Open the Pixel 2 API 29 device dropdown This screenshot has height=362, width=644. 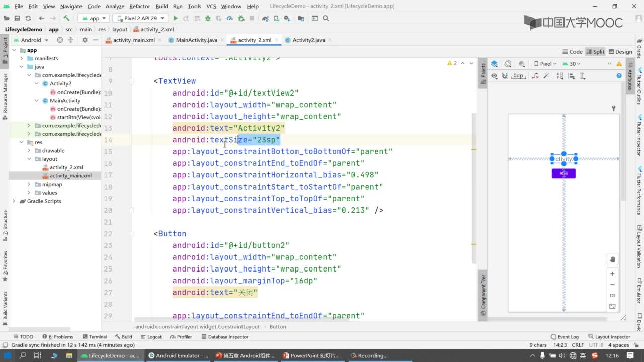(140, 18)
